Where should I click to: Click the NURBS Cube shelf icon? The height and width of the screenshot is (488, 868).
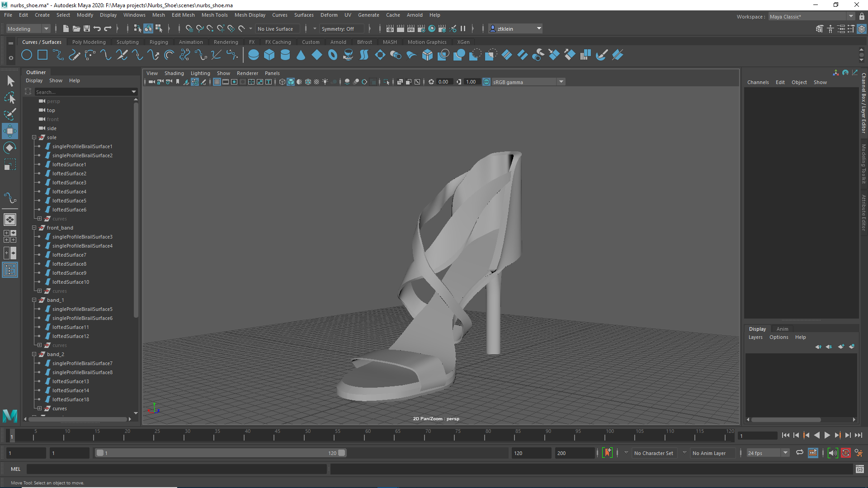pyautogui.click(x=269, y=55)
